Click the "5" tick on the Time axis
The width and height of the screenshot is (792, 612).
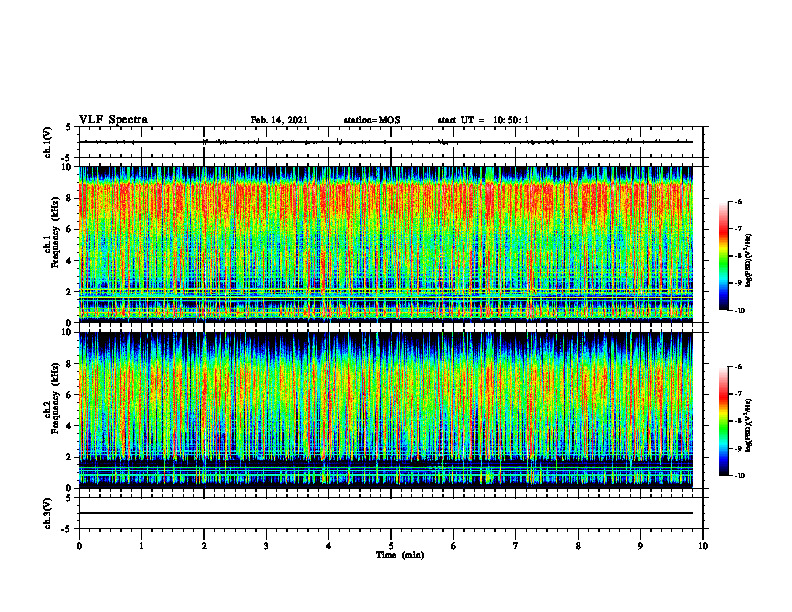click(x=391, y=546)
